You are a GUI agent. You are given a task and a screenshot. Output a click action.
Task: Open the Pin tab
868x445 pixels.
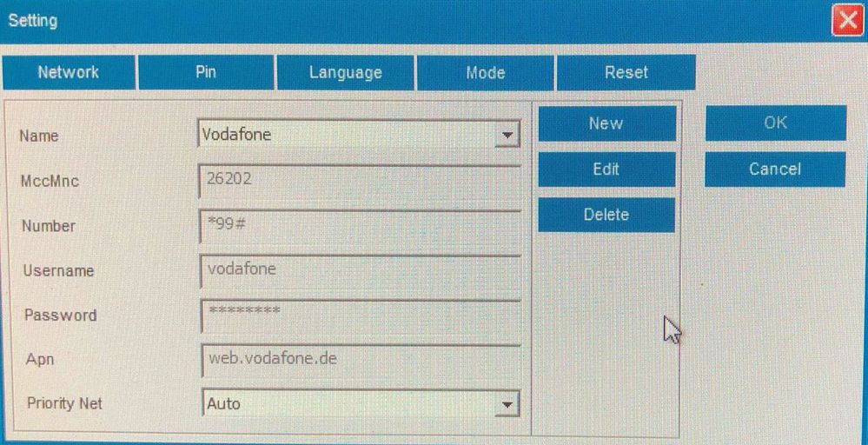206,72
